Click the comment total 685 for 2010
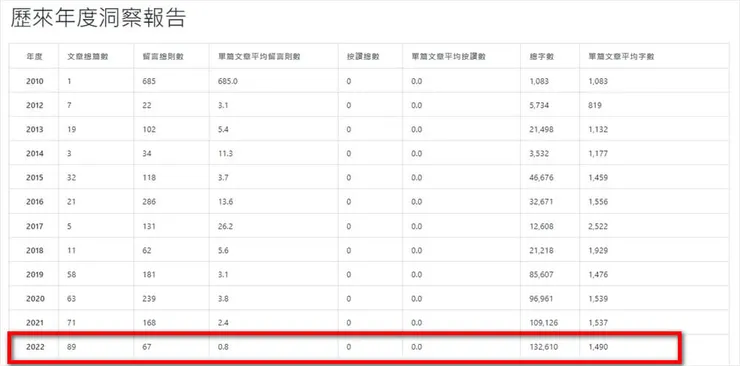Screen dimensions: 740x366 149,81
